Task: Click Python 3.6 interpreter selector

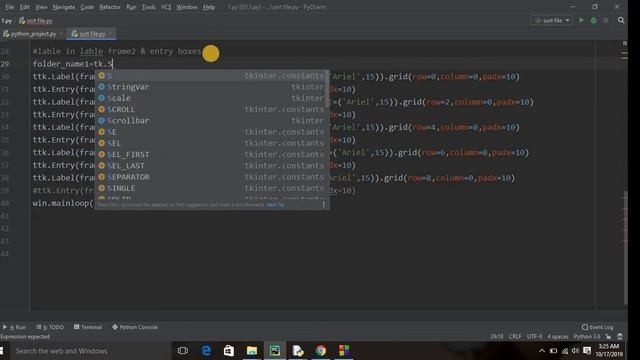Action: pos(587,336)
